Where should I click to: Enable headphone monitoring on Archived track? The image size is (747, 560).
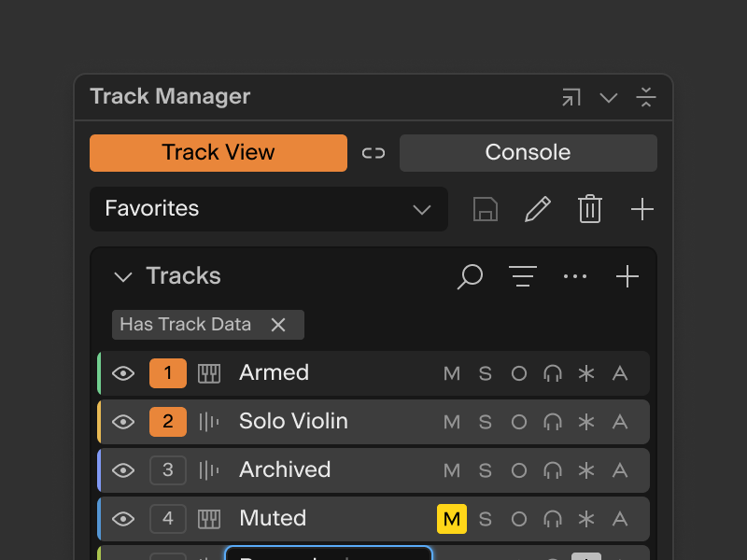coord(553,471)
